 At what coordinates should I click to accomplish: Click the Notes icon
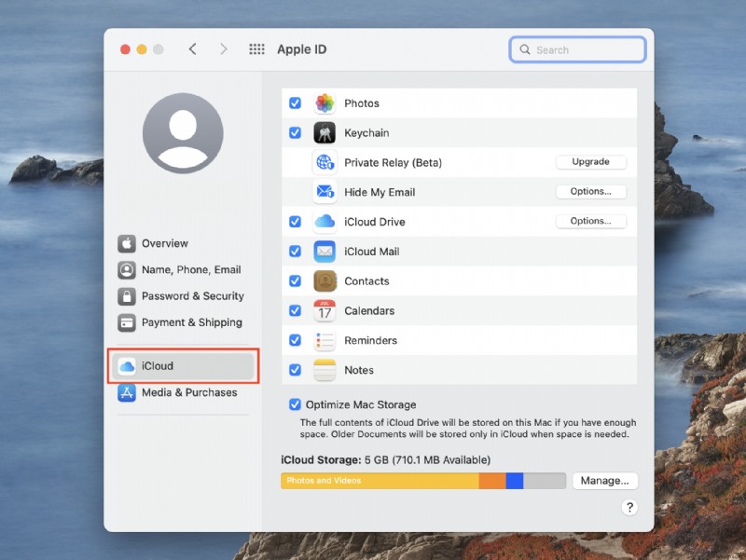coord(325,370)
